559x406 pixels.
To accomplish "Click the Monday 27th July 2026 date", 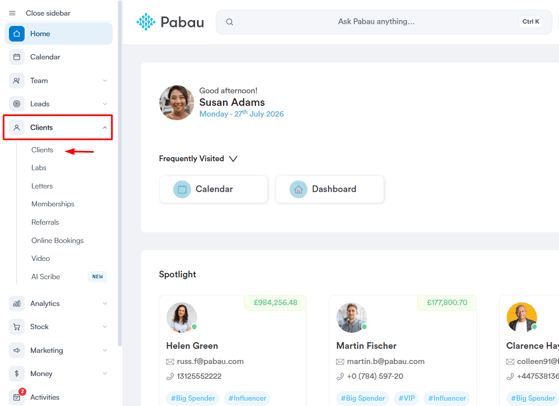I will (242, 114).
